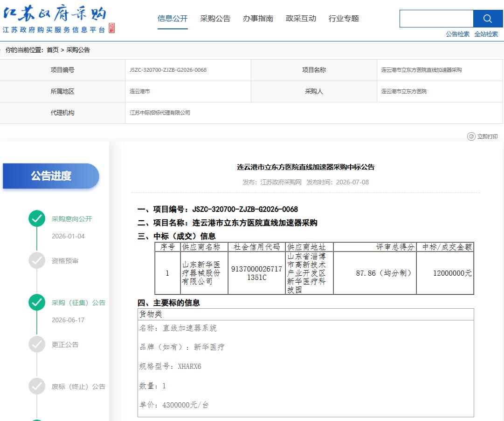The width and height of the screenshot is (504, 421).
Task: Click the publish time 2026-07-08
Action: pyautogui.click(x=352, y=182)
